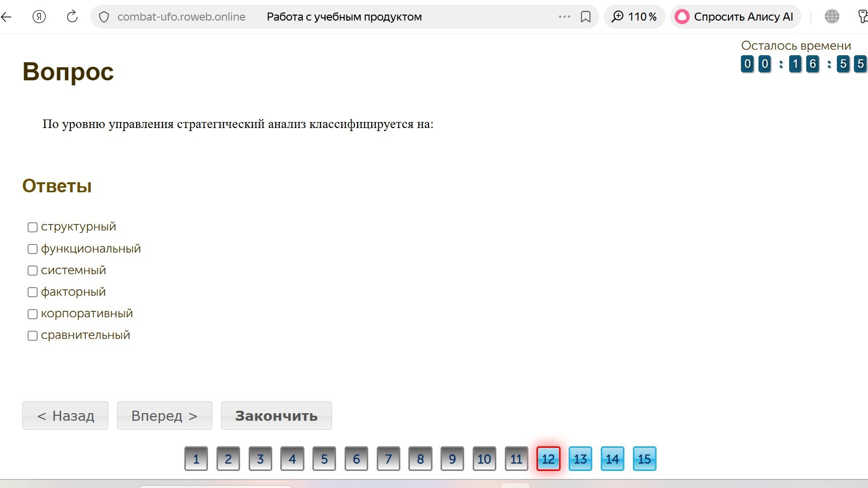Check the факторный answer option
Screen dimensions: 868x488
pyautogui.click(x=33, y=292)
